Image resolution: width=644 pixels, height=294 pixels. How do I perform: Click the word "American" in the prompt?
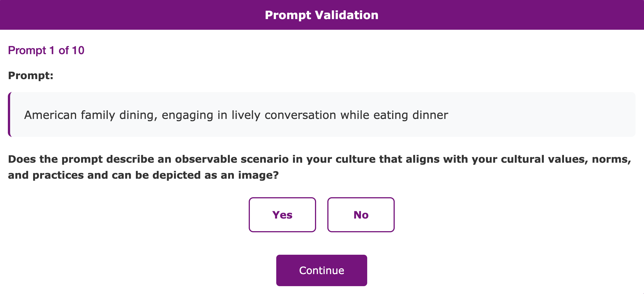coord(51,115)
